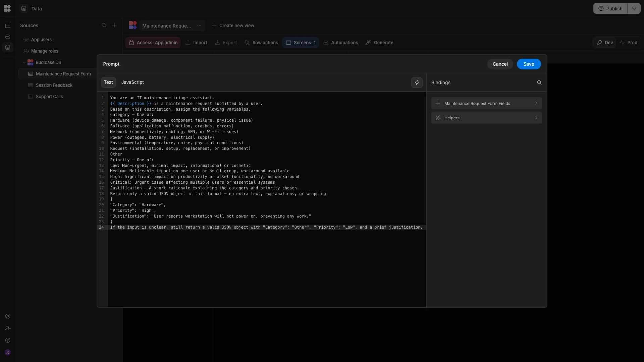Click the help question mark icon

pos(8,341)
